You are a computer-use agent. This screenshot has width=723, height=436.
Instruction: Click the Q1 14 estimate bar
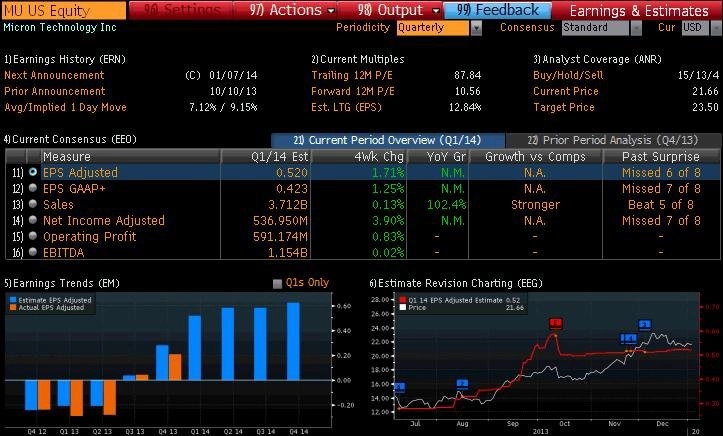[x=195, y=348]
